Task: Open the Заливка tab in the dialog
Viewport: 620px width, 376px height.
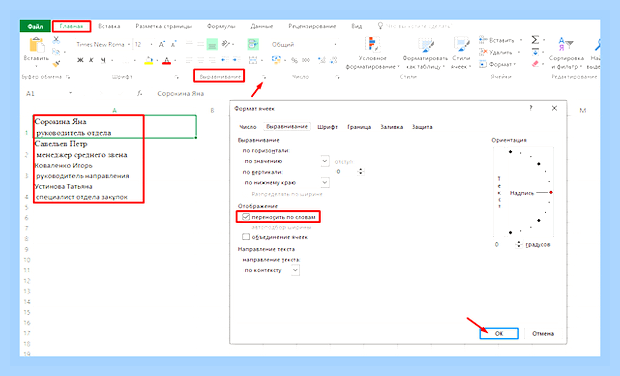Action: pos(391,127)
